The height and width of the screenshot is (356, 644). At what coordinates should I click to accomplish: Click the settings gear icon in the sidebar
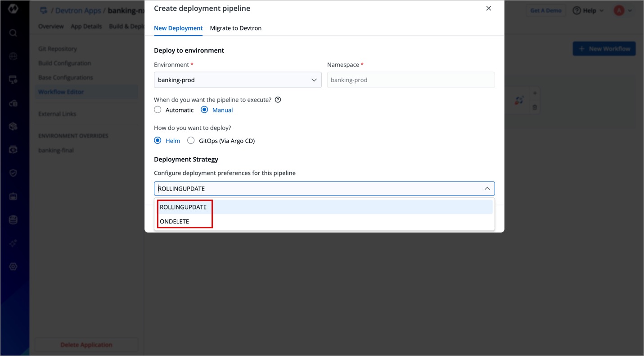(13, 267)
